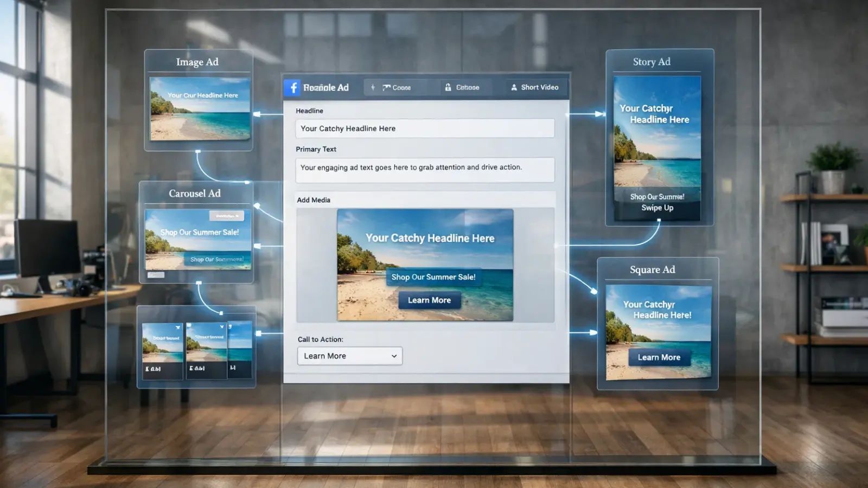Open the Call to Action dropdown
The image size is (868, 488).
(349, 356)
